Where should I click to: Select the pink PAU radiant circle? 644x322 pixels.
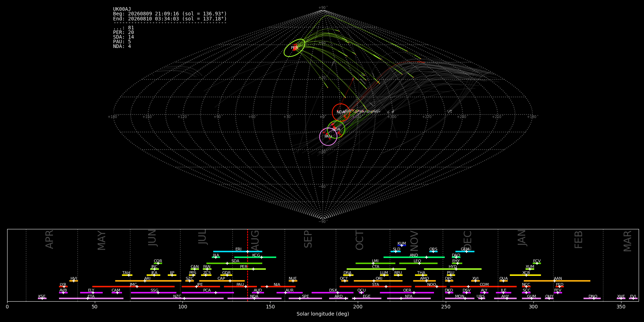(x=328, y=137)
